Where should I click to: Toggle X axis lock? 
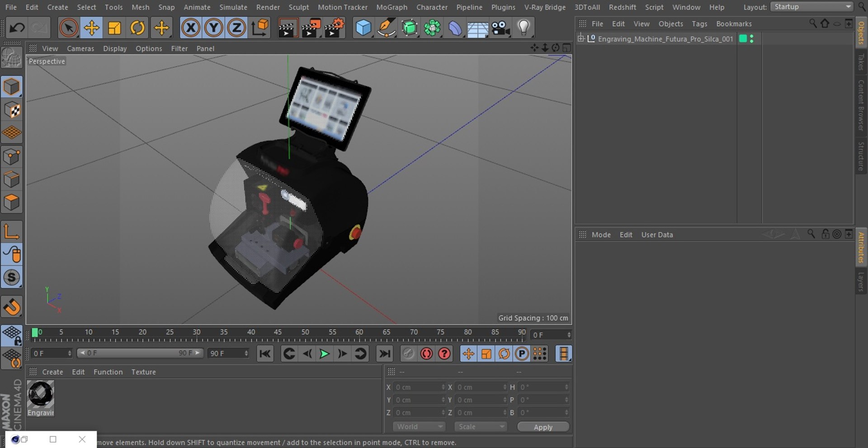[x=190, y=28]
